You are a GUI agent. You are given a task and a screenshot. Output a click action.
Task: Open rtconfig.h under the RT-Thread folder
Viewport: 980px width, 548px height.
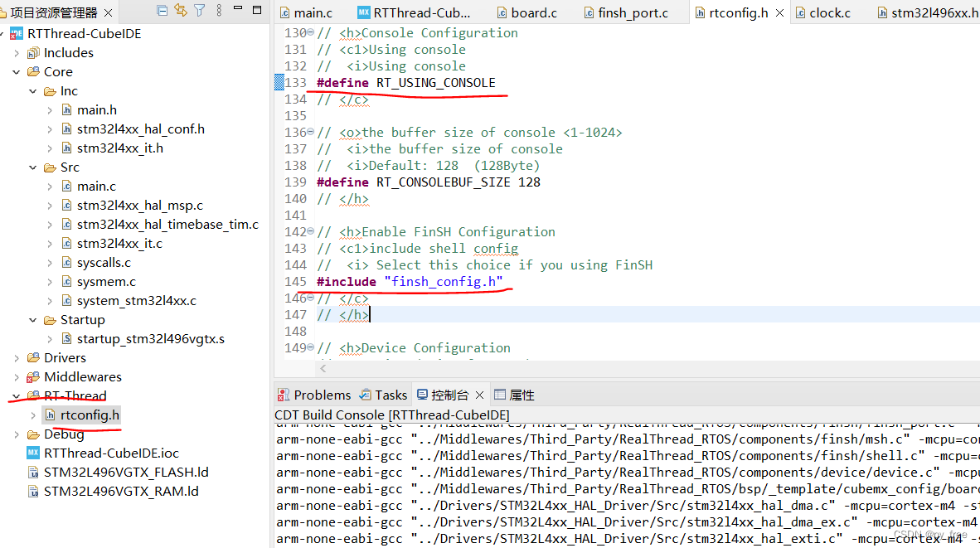coord(81,415)
